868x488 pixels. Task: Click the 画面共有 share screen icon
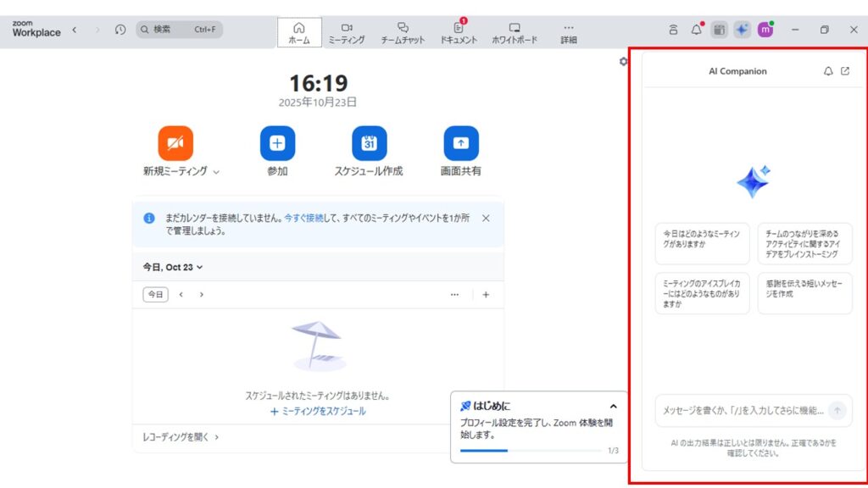[x=460, y=143]
